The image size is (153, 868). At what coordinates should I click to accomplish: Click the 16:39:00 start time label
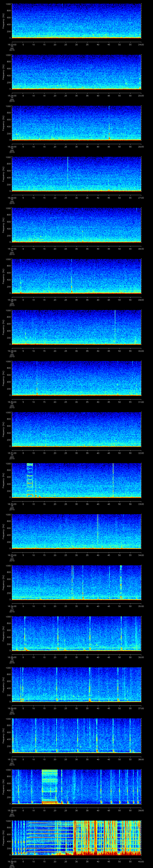click(x=12, y=861)
